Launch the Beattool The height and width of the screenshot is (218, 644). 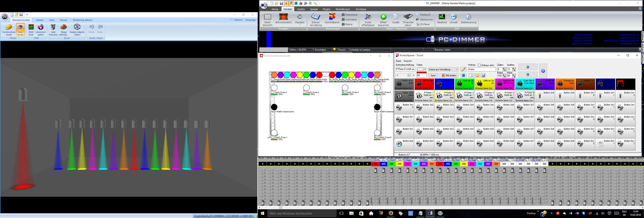pos(442,19)
